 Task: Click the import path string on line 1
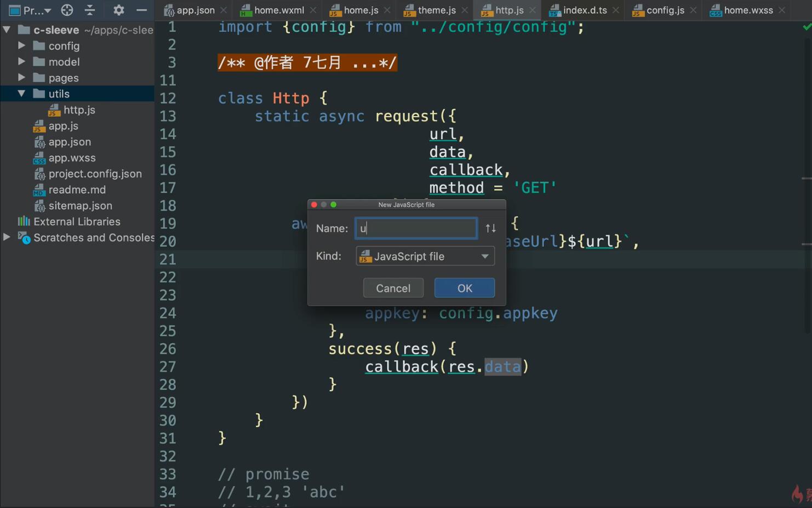tap(493, 26)
